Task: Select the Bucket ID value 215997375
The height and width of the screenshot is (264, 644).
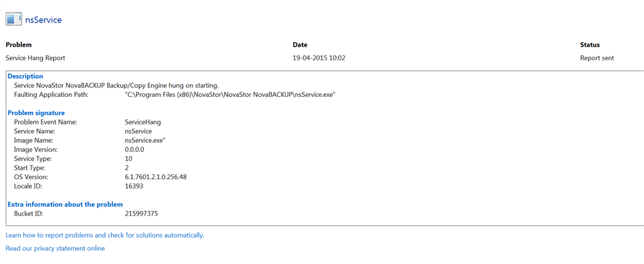Action: tap(142, 214)
